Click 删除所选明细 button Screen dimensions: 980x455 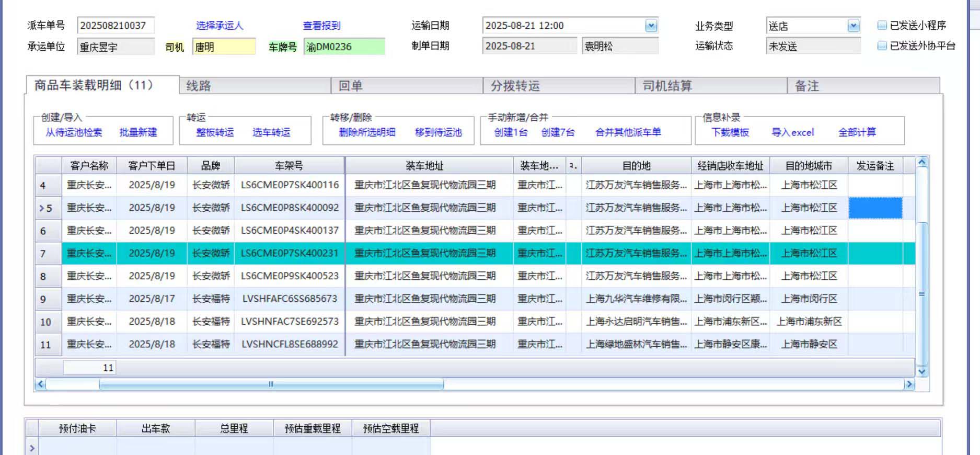pyautogui.click(x=367, y=132)
